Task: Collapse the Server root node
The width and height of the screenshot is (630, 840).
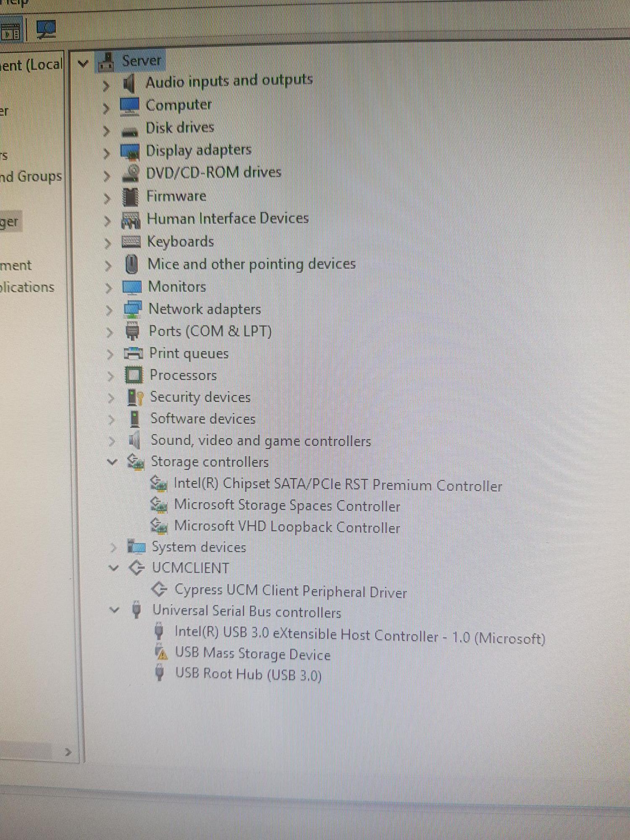Action: point(83,64)
